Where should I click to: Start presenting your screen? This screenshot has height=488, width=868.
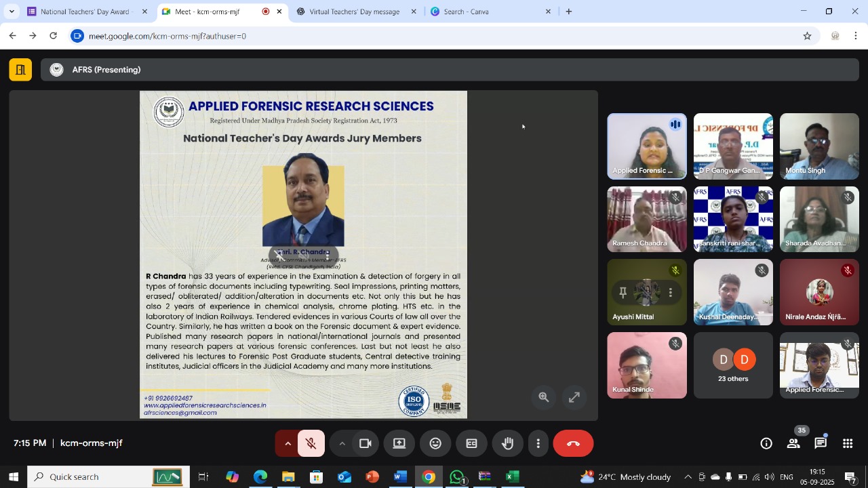tap(399, 443)
